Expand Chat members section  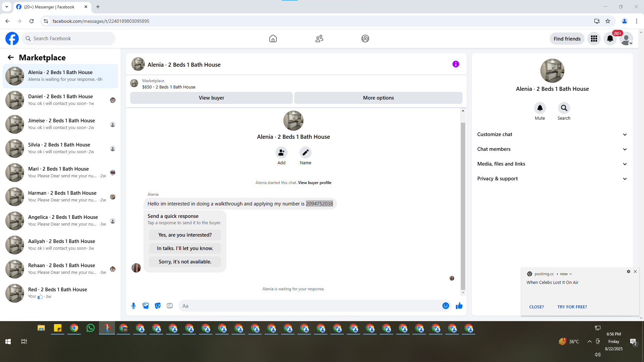(x=552, y=149)
